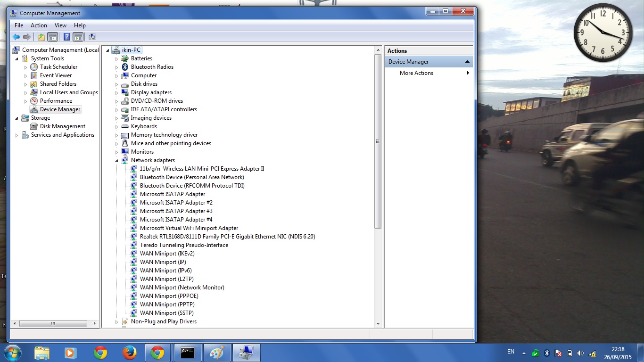Expand the Event Viewer node
Screen dimensions: 644x362
pyautogui.click(x=26, y=76)
